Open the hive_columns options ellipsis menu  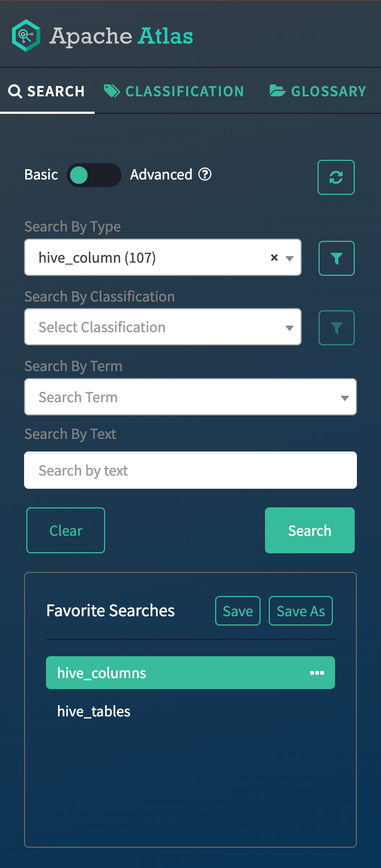pos(317,673)
